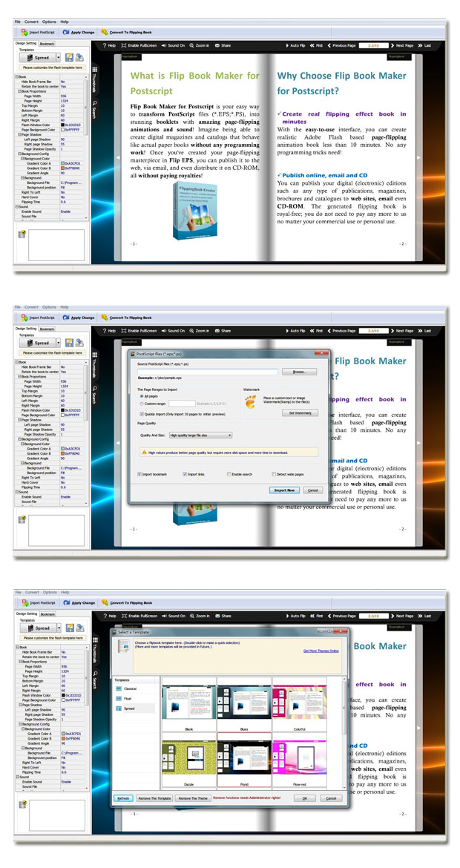Image resolution: width=460 pixels, height=868 pixels.
Task: Select the Float template icon
Action: 119,699
